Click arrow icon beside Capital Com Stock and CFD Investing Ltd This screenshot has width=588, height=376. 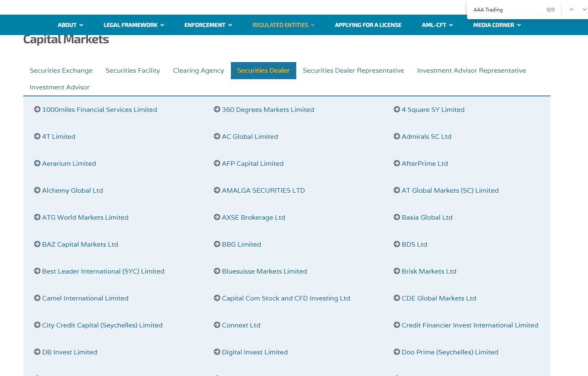point(217,298)
